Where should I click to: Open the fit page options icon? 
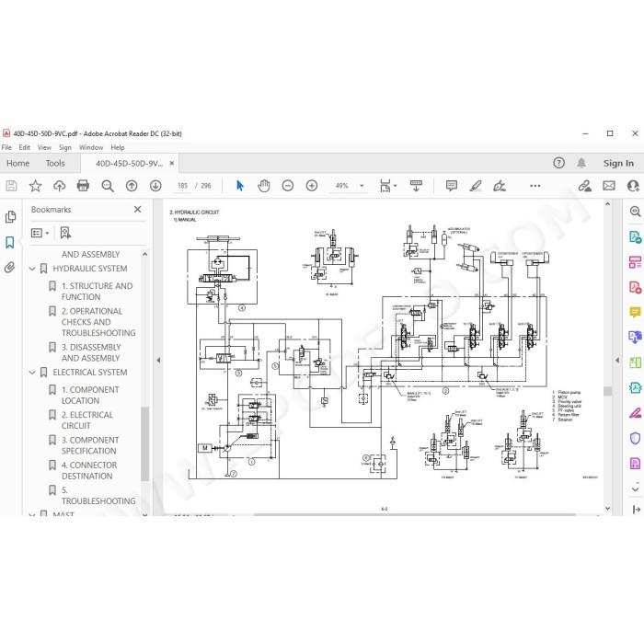click(x=385, y=186)
